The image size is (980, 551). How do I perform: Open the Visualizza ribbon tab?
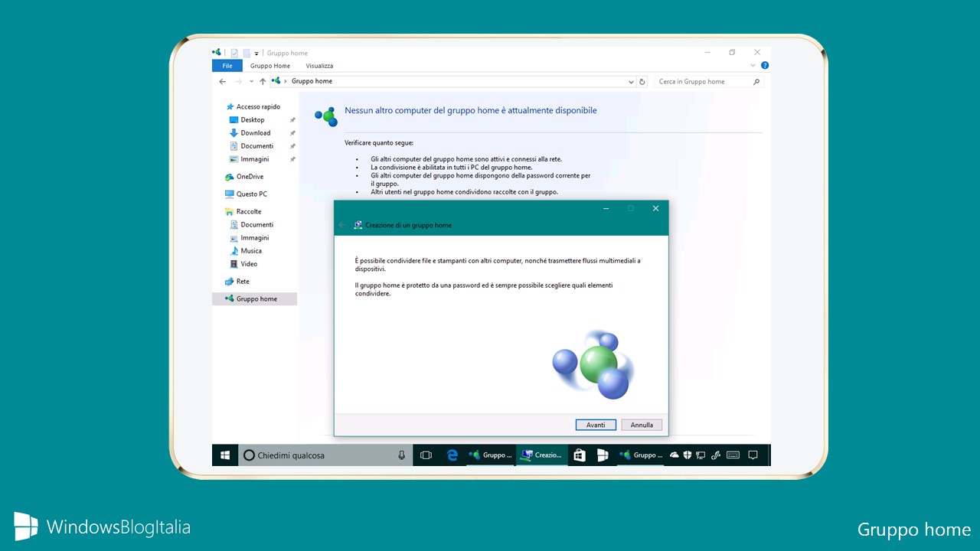tap(319, 66)
